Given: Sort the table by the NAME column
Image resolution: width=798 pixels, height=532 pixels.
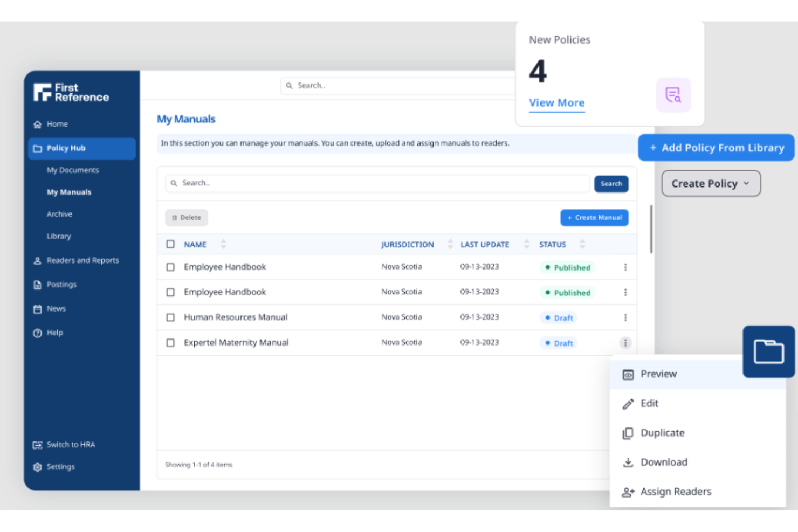Looking at the screenshot, I should (x=223, y=244).
